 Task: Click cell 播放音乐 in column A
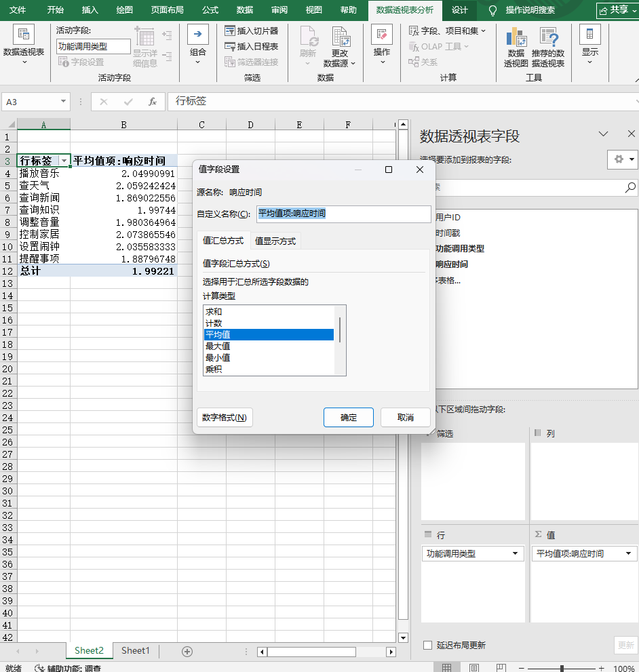click(43, 173)
